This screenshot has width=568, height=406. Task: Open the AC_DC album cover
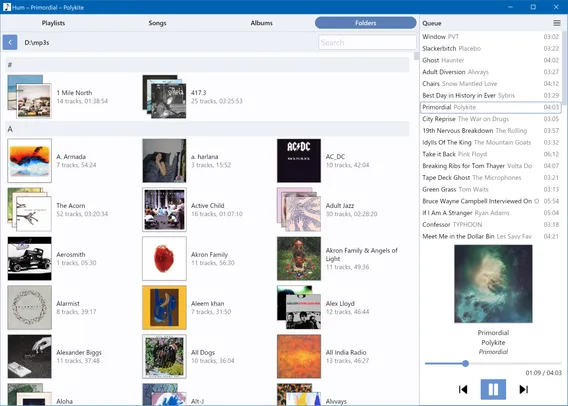click(x=299, y=160)
